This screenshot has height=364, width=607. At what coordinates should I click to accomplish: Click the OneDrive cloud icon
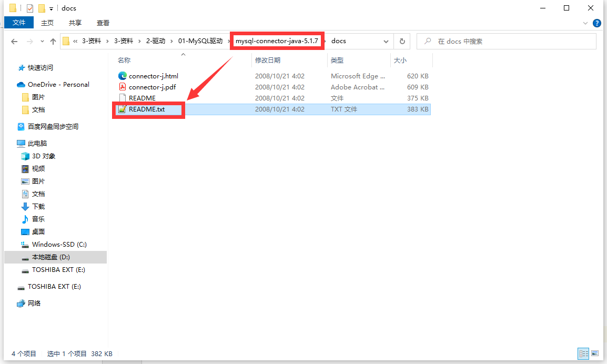pyautogui.click(x=21, y=84)
